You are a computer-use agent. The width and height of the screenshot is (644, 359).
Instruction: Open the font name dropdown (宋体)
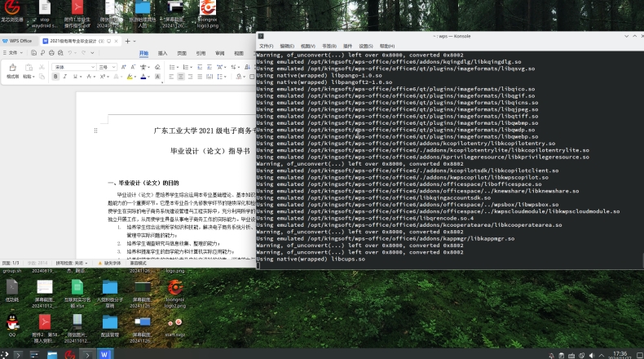point(73,66)
